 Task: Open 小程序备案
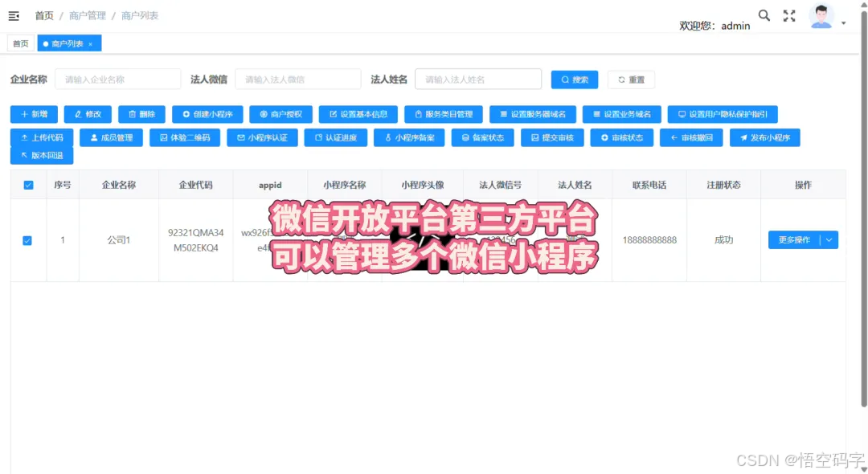click(x=409, y=137)
